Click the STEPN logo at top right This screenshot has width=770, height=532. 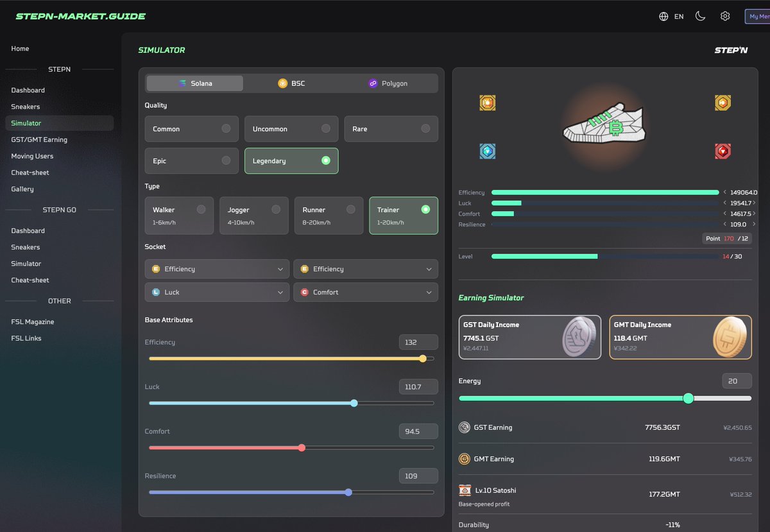(731, 50)
